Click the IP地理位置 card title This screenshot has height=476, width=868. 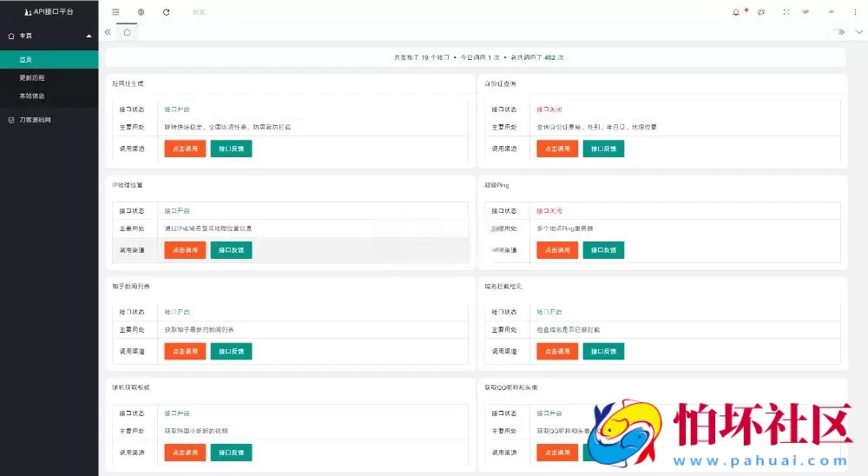coord(128,185)
